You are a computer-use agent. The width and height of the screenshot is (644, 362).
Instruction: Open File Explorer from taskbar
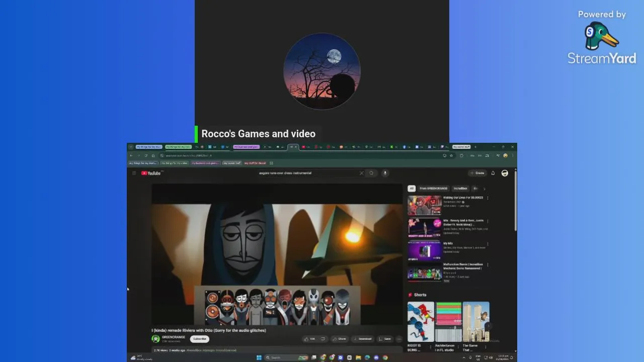tap(358, 357)
